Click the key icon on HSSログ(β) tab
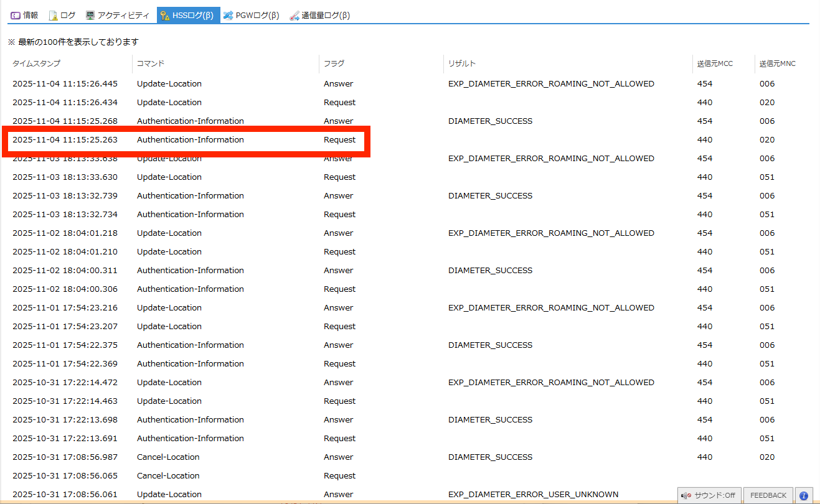This screenshot has width=820, height=504. (x=165, y=16)
